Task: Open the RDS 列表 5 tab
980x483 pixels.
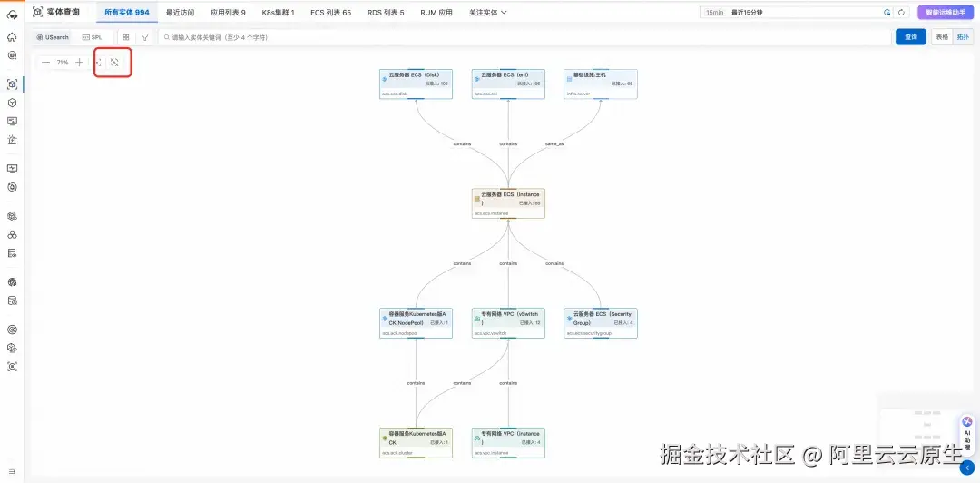Action: [x=386, y=12]
